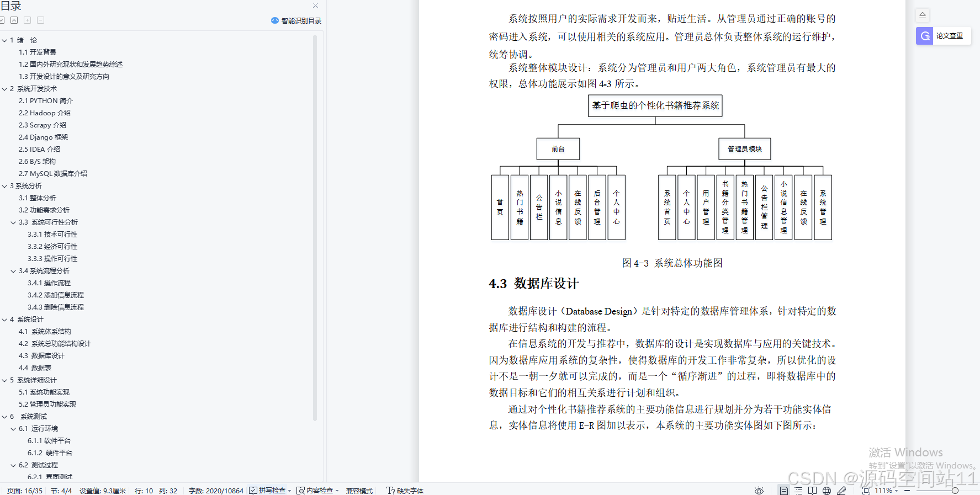This screenshot has width=980, height=495.
Task: Open '4.4 数据表' heading
Action: 35,368
